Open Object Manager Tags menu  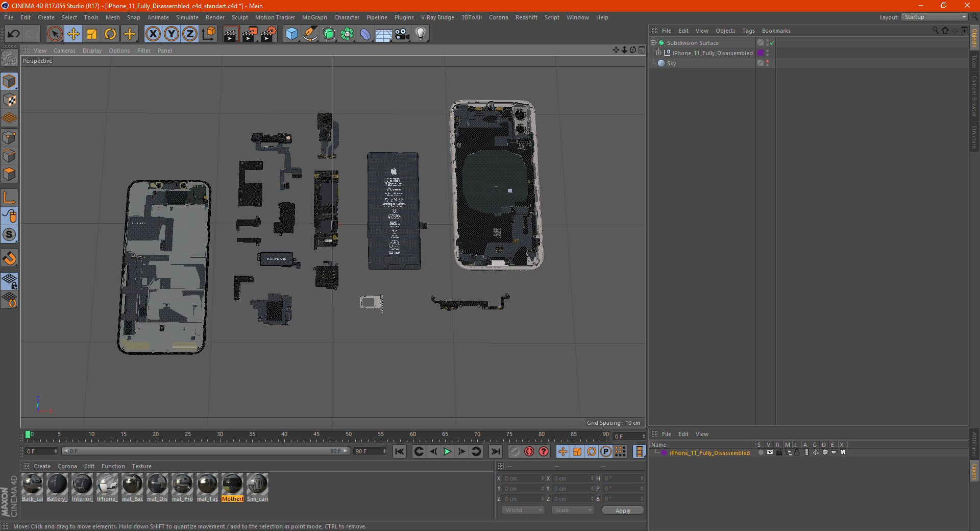[x=748, y=31]
